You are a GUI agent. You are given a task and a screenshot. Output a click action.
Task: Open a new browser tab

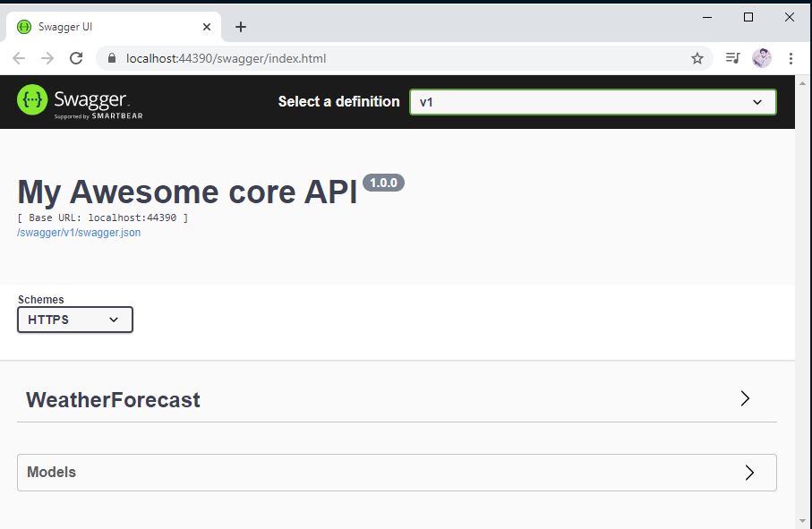pos(241,27)
